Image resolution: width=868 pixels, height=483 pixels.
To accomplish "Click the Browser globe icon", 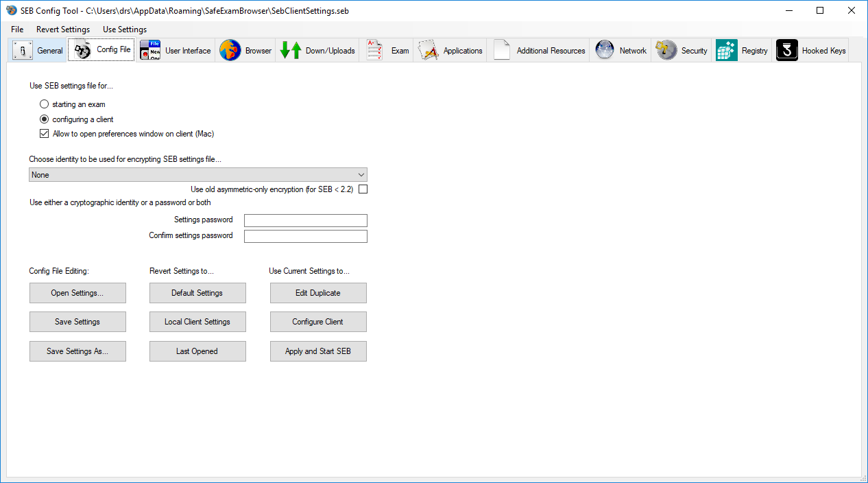I will click(x=230, y=50).
